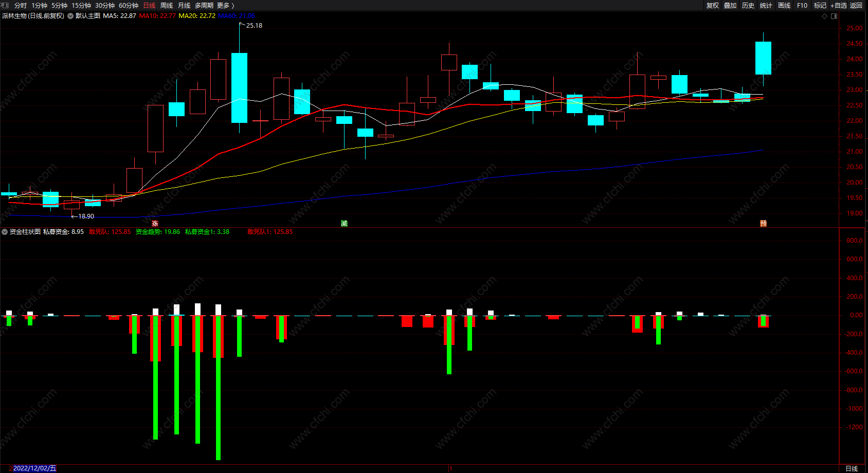The height and width of the screenshot is (473, 868).
Task: Click the MA5: 22.87 indicator value
Action: tap(119, 16)
